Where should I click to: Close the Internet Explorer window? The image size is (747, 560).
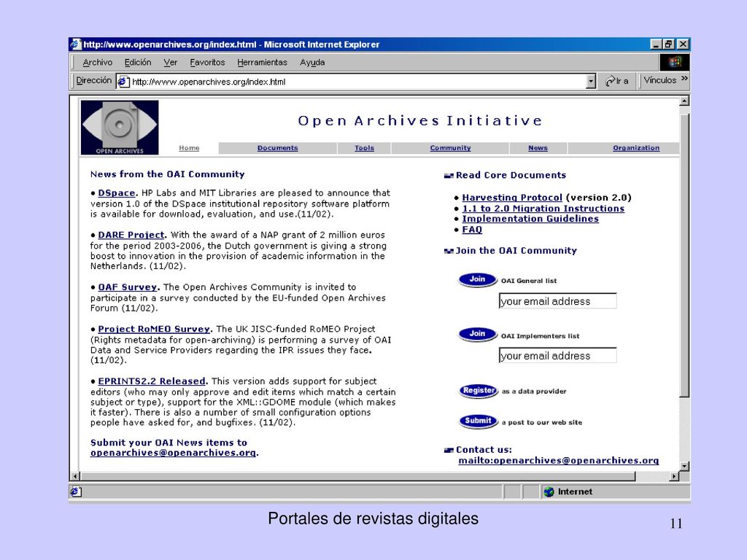click(x=683, y=44)
